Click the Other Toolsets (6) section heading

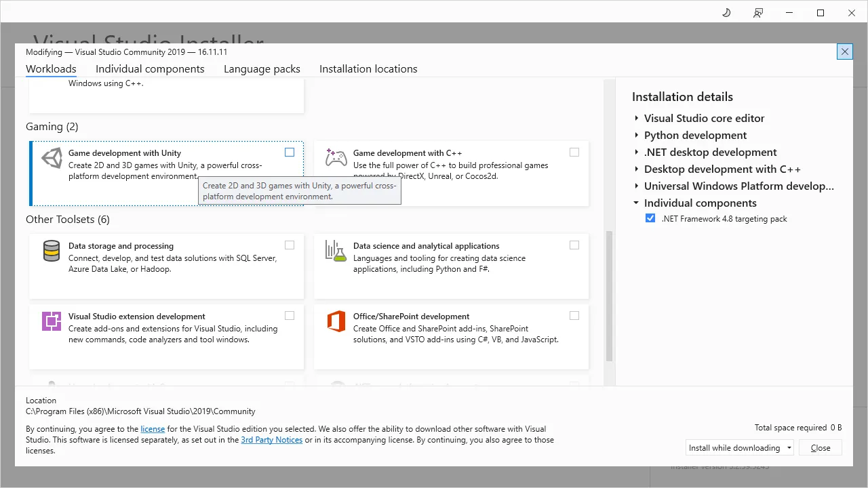(x=68, y=220)
